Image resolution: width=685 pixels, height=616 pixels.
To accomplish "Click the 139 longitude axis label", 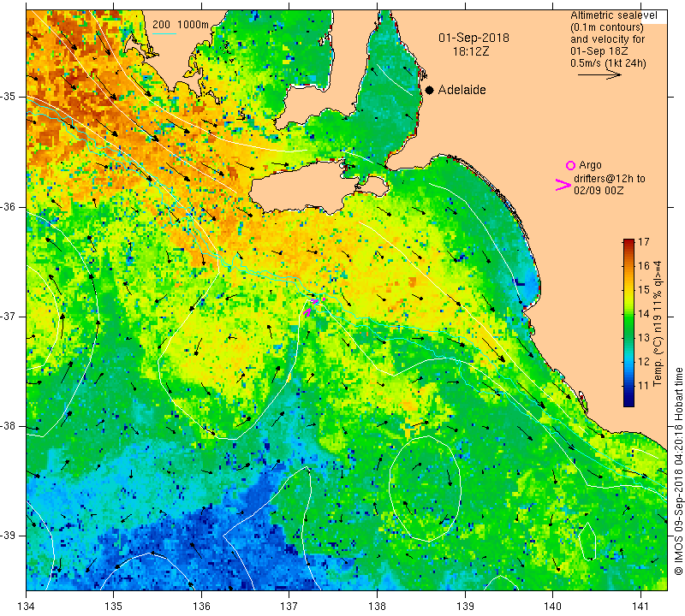I will [x=465, y=606].
